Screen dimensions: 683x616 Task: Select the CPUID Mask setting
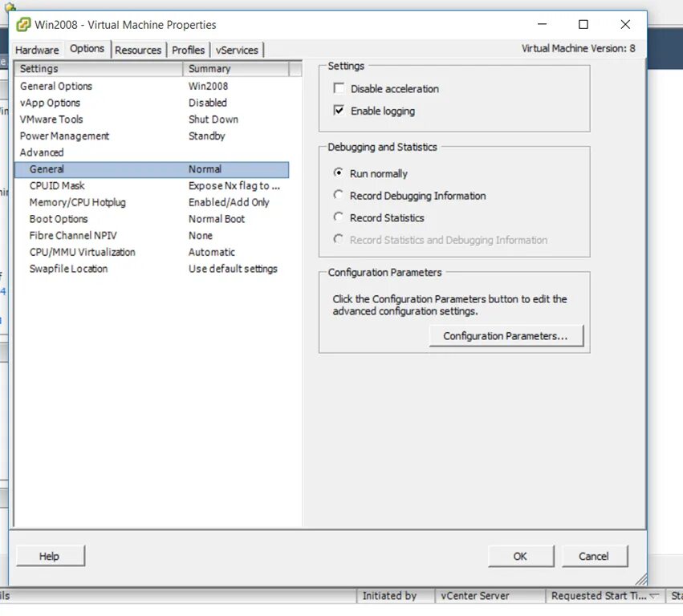[152, 186]
